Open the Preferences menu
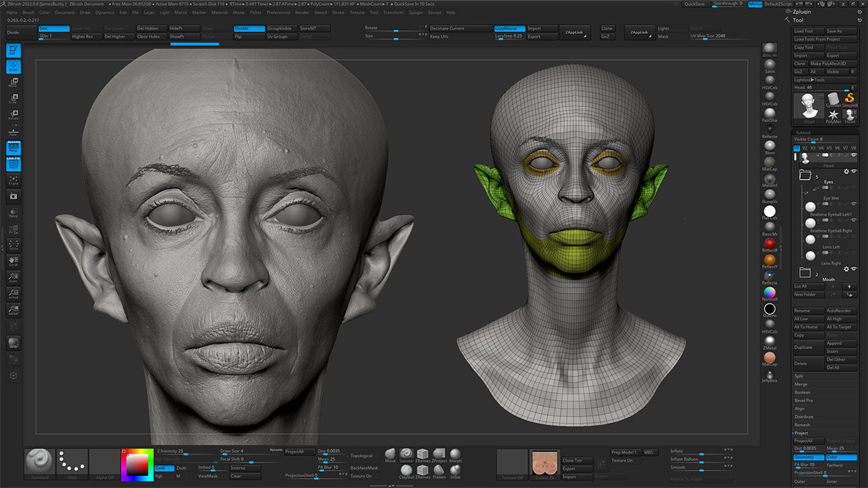 pos(278,12)
